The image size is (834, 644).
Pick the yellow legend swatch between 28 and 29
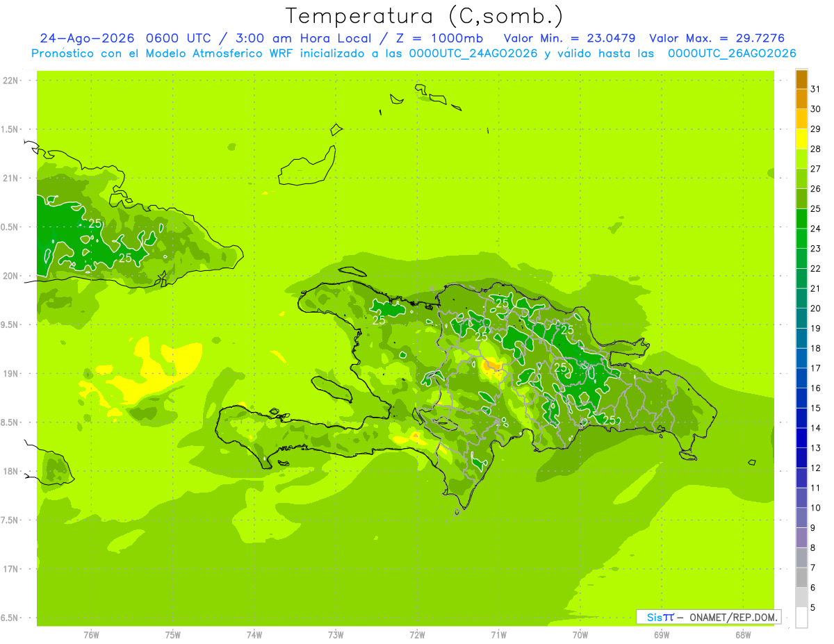point(801,139)
